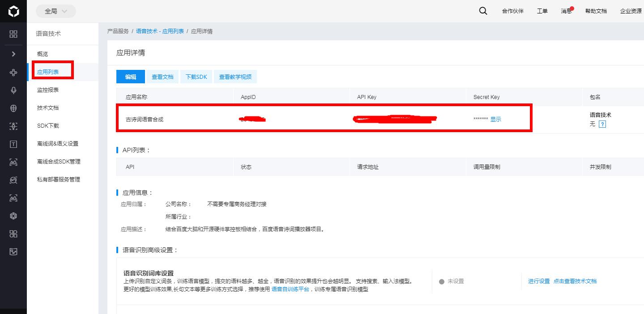Click the 进行设置 link
This screenshot has width=644, height=314.
[x=539, y=281]
